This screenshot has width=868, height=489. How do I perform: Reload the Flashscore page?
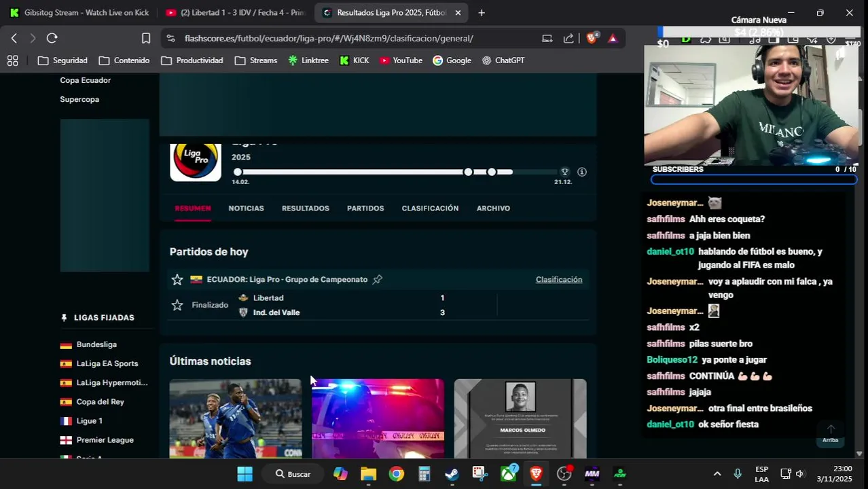point(52,38)
